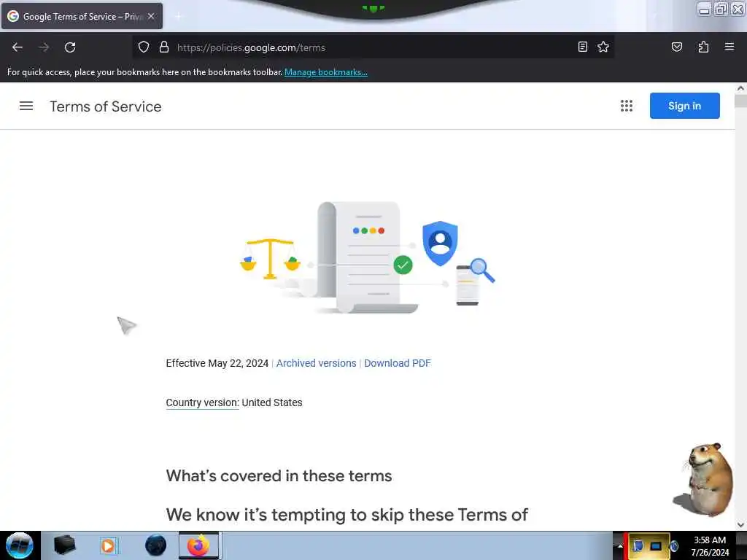This screenshot has height=560, width=747.
Task: Expand Terms of Service navigation menu
Action: point(26,106)
